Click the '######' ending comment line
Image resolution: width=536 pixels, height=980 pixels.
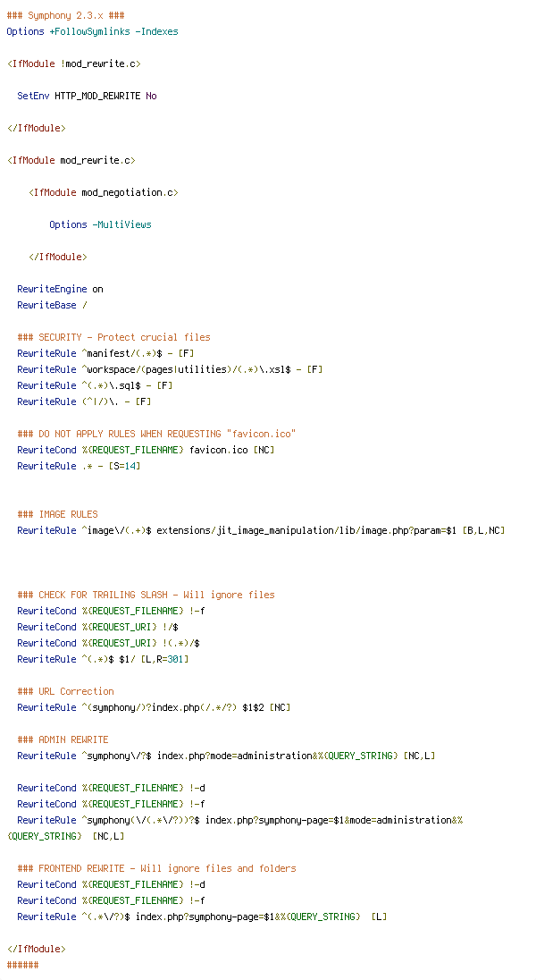(23, 965)
